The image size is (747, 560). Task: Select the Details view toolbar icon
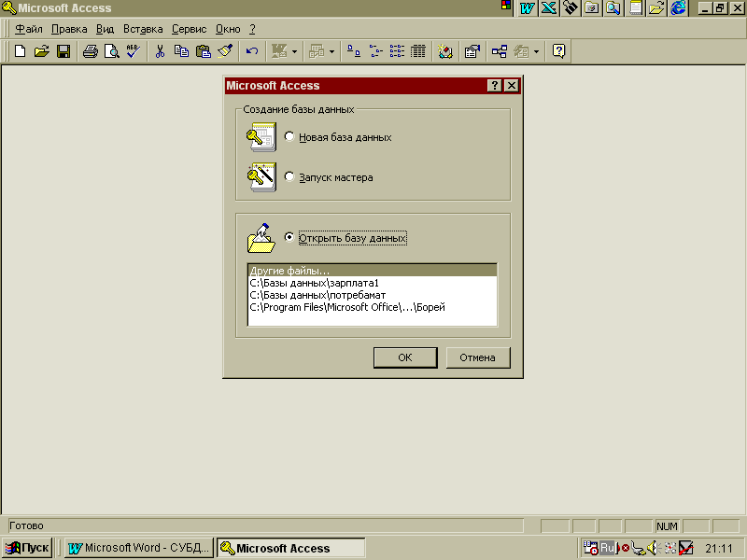[x=418, y=51]
